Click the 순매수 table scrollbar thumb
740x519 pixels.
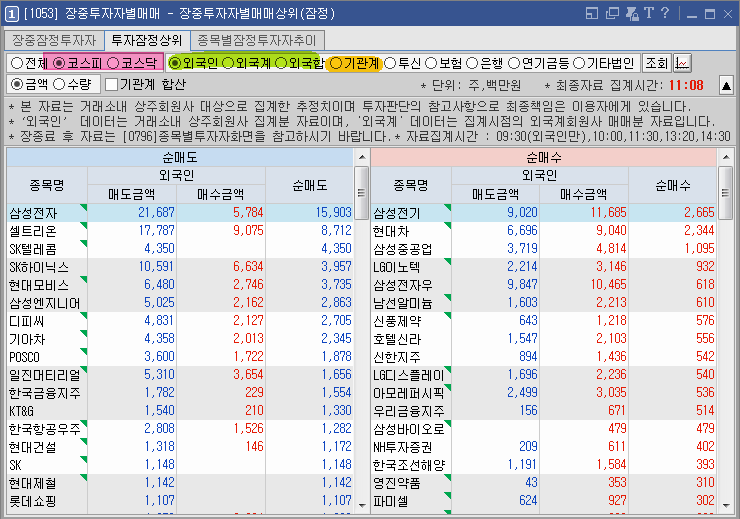click(726, 193)
